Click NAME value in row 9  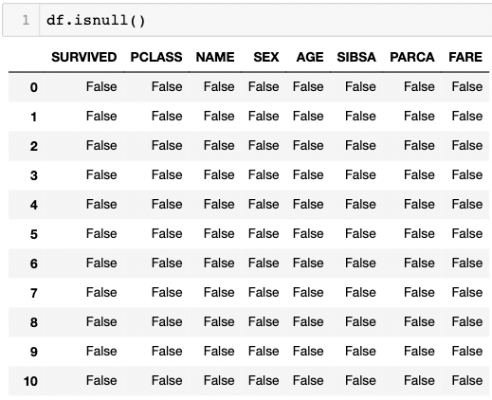tap(219, 351)
